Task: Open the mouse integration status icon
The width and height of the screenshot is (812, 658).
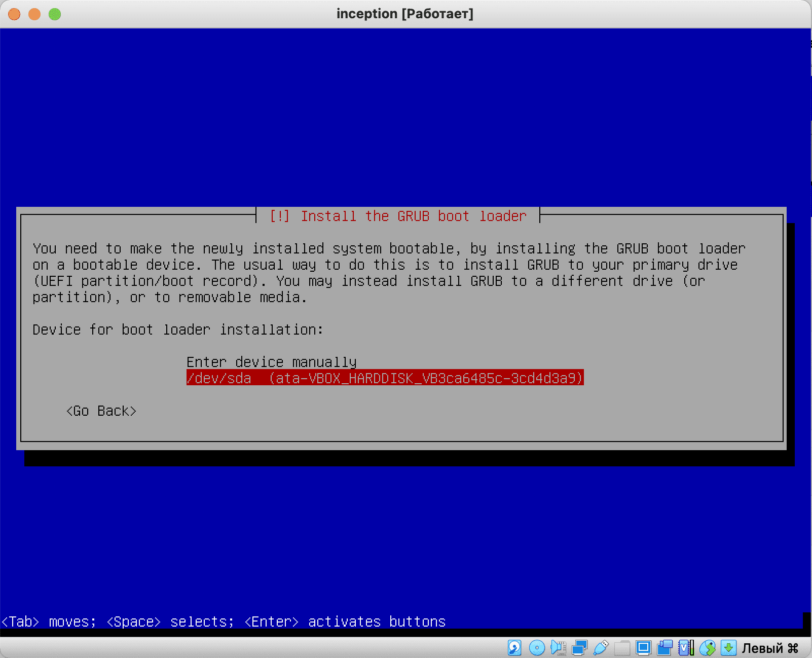Action: click(x=707, y=647)
